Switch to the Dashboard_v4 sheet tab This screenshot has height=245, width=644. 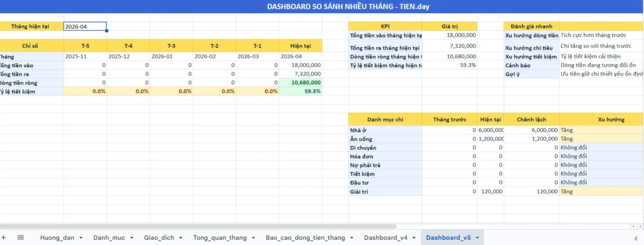(386, 237)
